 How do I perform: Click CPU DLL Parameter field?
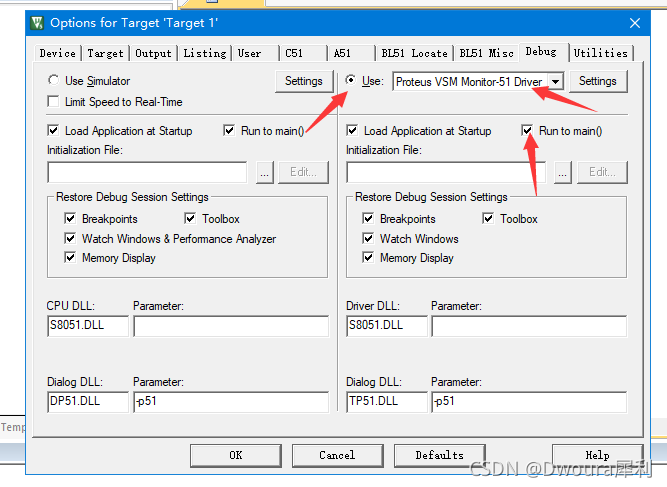[x=231, y=326]
